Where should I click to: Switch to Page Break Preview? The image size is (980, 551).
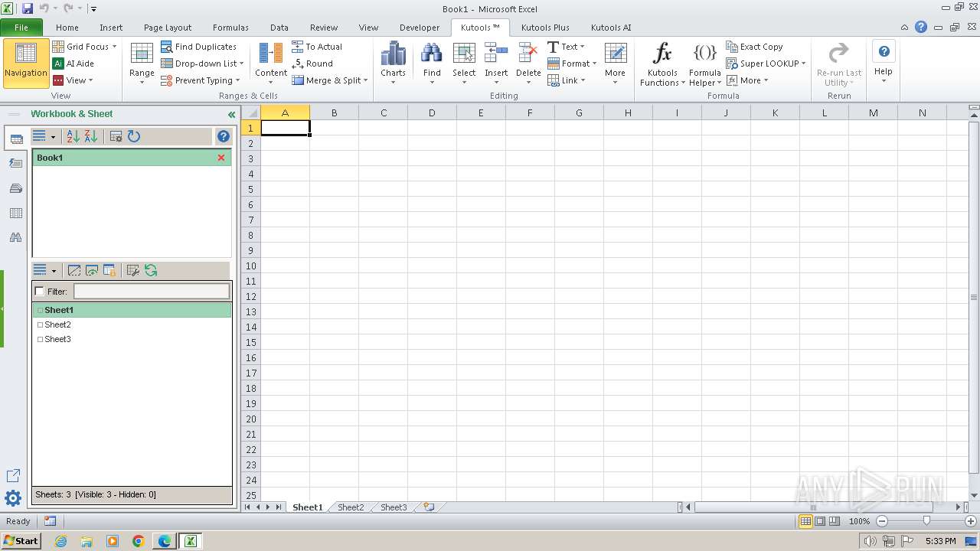pyautogui.click(x=834, y=521)
